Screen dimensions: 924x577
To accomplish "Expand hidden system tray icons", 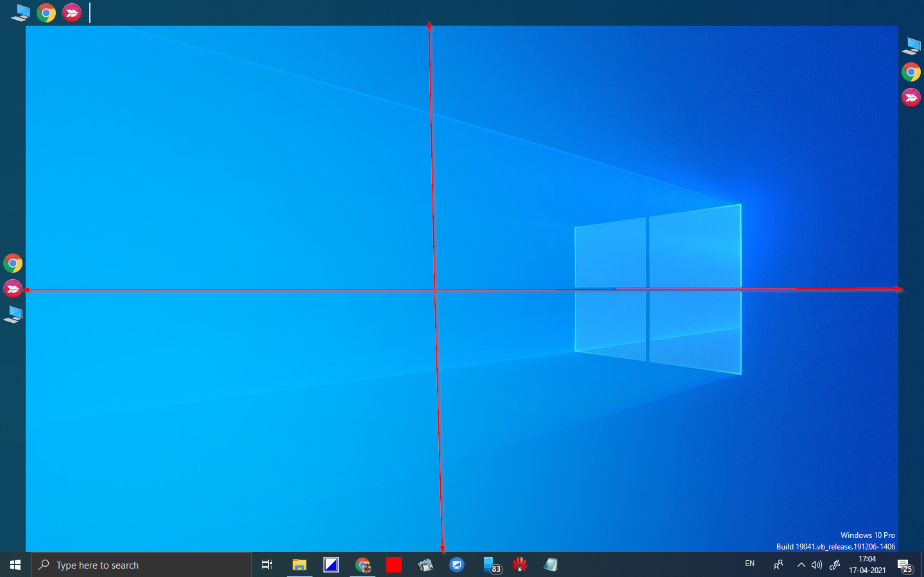I will pyautogui.click(x=801, y=565).
